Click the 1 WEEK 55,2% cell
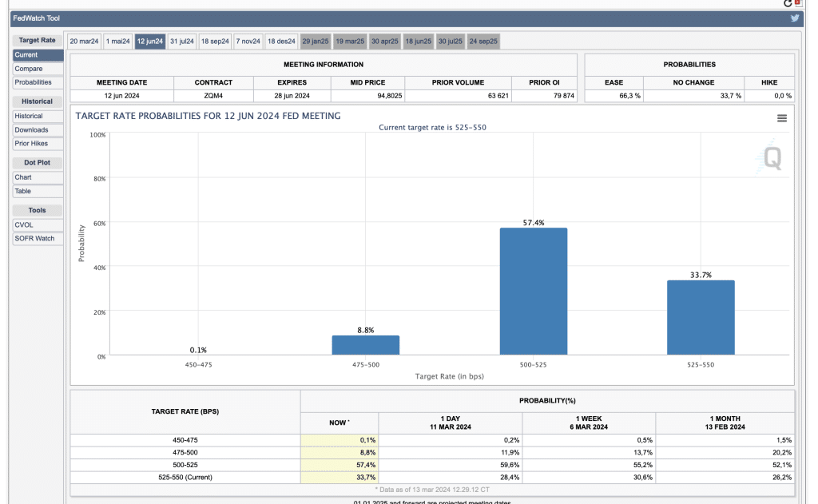Viewport: 818px width, 504px height. coord(589,465)
